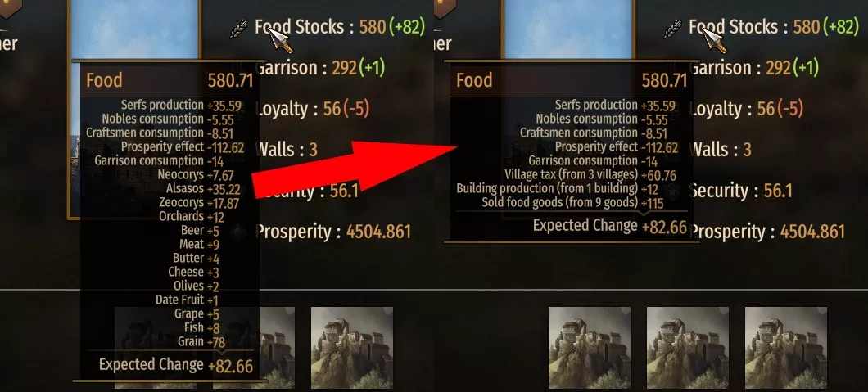Select the Alsasos +35.22 village entry
This screenshot has width=868, height=392.
pyautogui.click(x=202, y=189)
